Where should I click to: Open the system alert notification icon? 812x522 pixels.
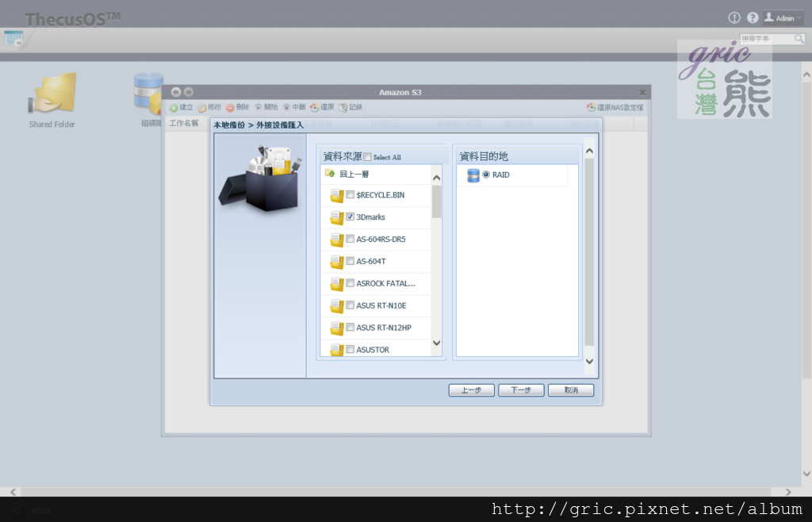click(734, 17)
